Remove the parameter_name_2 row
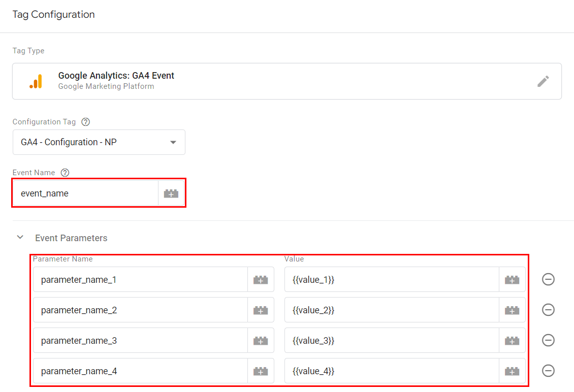 click(548, 310)
